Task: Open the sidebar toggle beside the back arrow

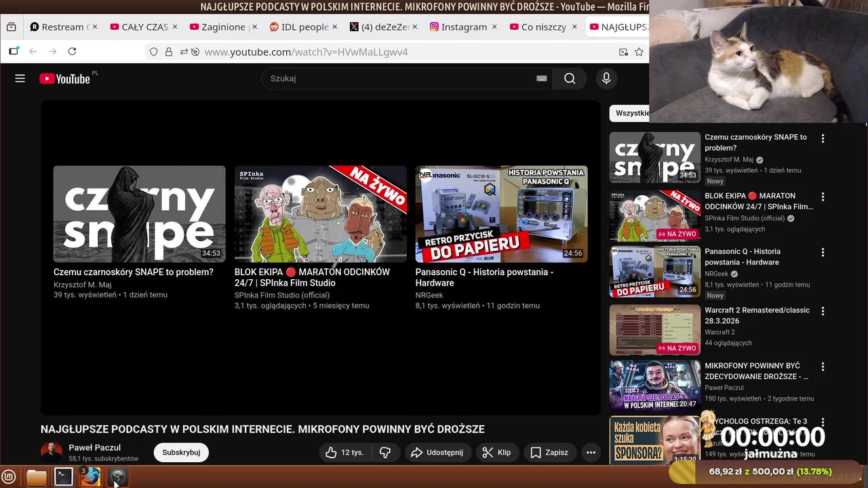Action: pyautogui.click(x=14, y=52)
